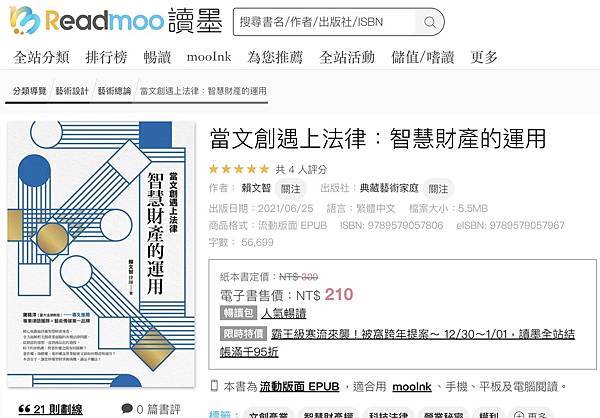Click the 人氣暢讀 link
This screenshot has height=418, width=600.
pyautogui.click(x=284, y=314)
